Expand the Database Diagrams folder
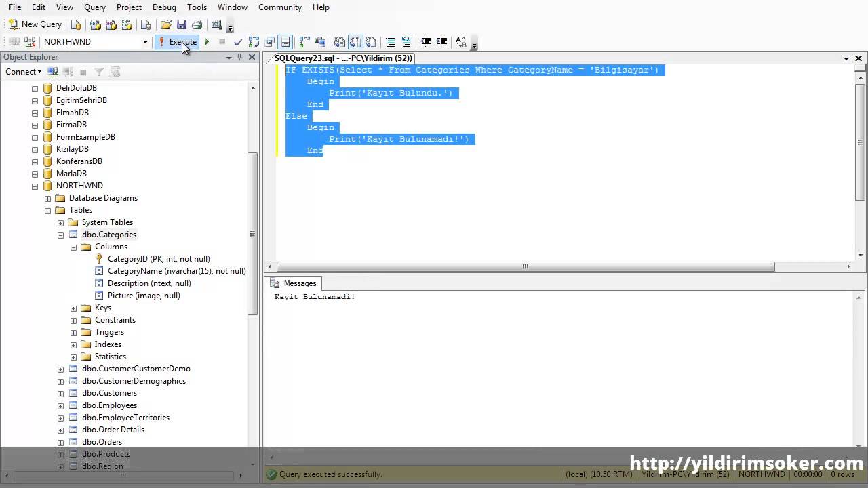Screen dimensions: 868x488 (x=47, y=198)
